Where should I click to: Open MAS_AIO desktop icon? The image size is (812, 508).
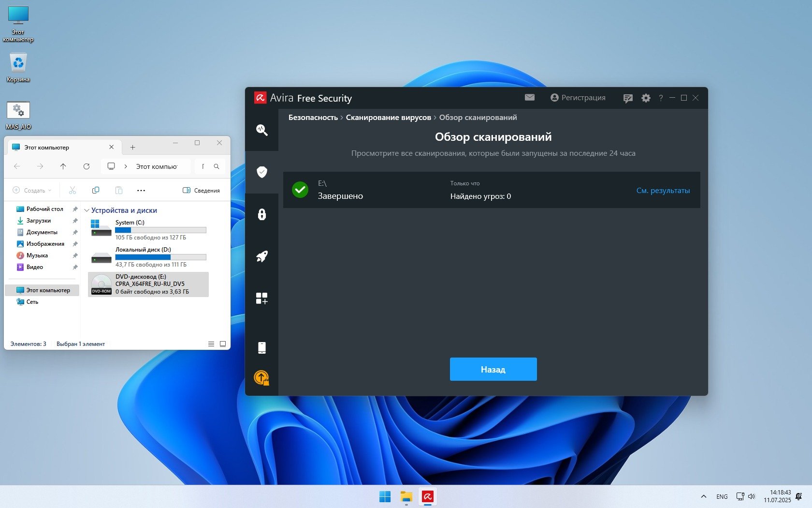(x=18, y=116)
